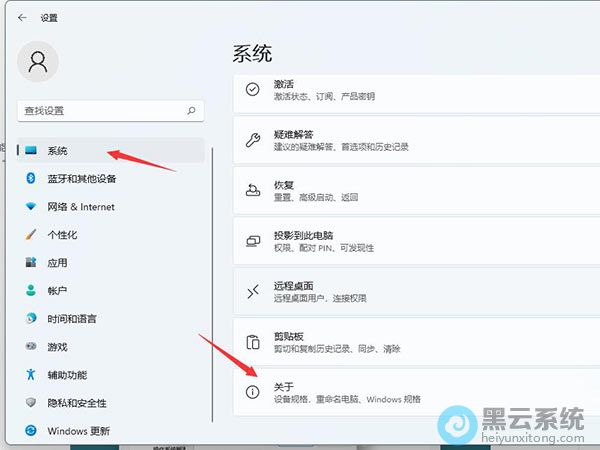Select 系统 in the sidebar
Viewport: 600px width, 450px height.
click(58, 150)
